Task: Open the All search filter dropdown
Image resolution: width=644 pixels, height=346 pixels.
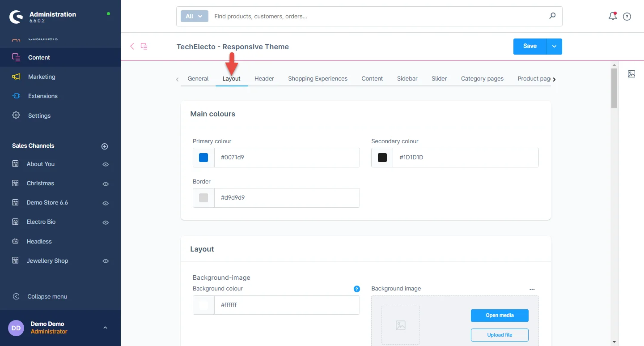Action: pyautogui.click(x=194, y=16)
